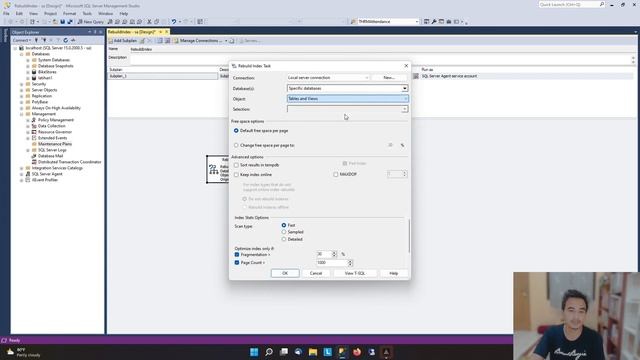Open the Project menu
Image resolution: width=640 pixels, height=360 pixels.
pos(50,13)
